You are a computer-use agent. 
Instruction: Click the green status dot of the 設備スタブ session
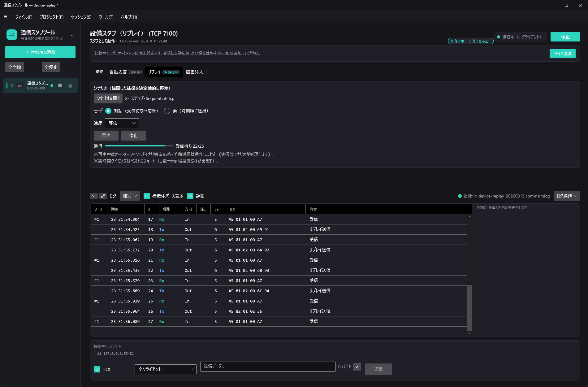[52, 85]
